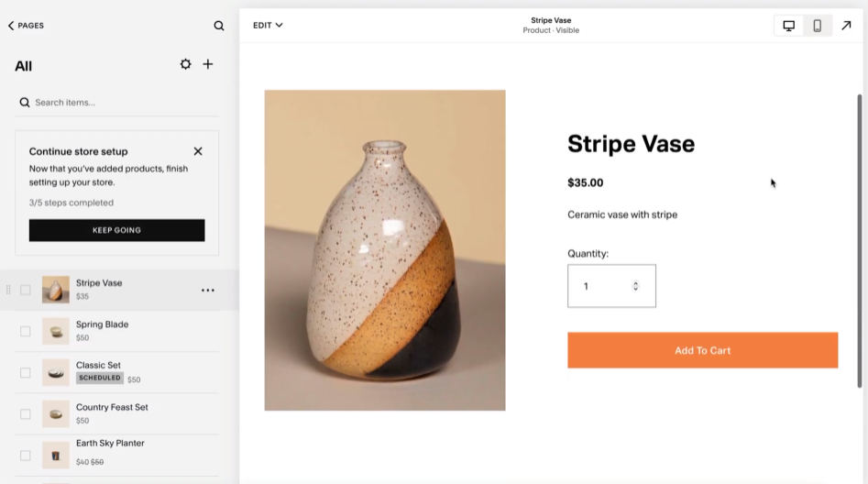Switch to mobile preview view
868x484 pixels.
(818, 26)
